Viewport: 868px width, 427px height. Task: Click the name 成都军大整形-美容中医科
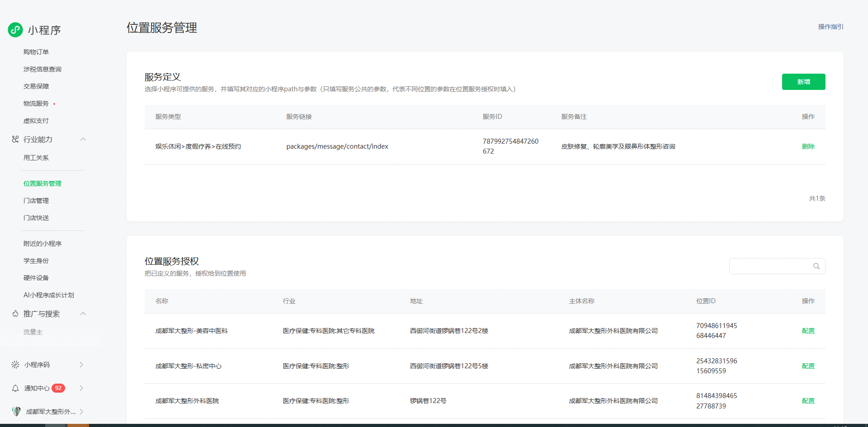tap(192, 331)
